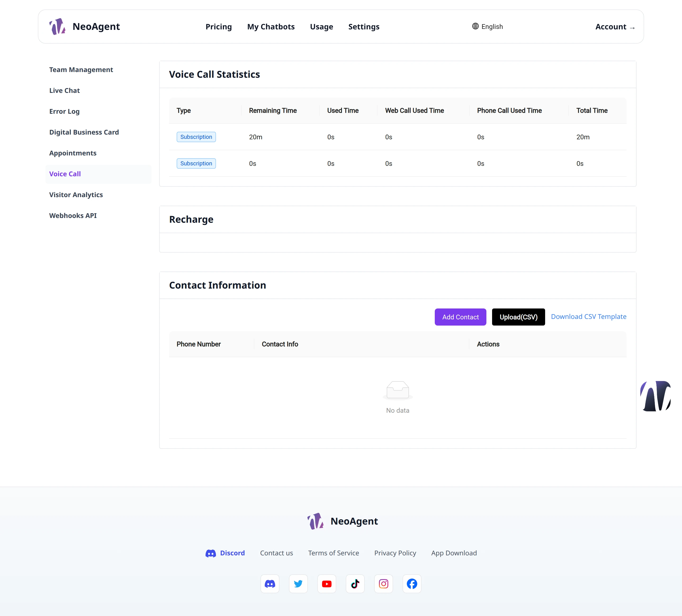682x616 pixels.
Task: Open the TikTok social icon
Action: coord(355,584)
